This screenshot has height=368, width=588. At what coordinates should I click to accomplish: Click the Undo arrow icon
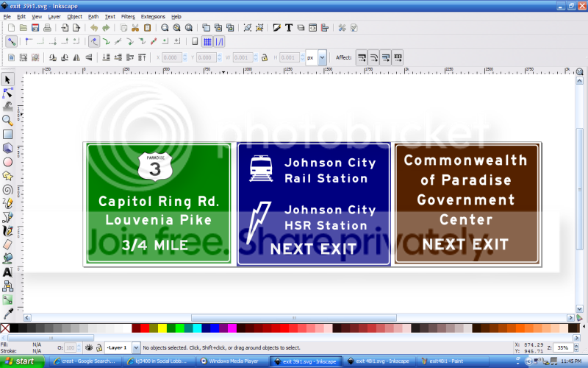pos(94,28)
